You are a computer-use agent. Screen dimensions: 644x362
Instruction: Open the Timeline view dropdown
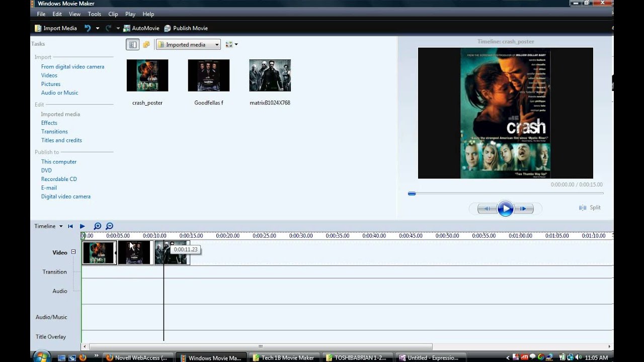(x=48, y=226)
